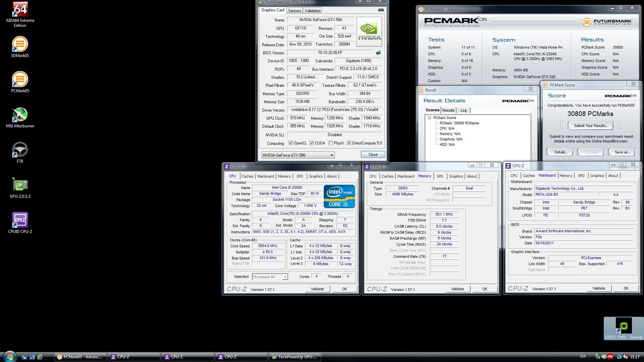Click the Details button in PCMark Score
The height and width of the screenshot is (362, 644).
(561, 152)
